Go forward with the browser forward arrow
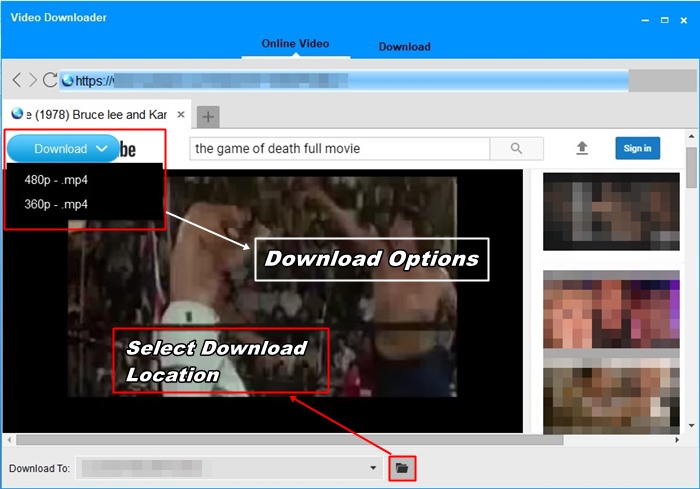The image size is (700, 489). (33, 80)
